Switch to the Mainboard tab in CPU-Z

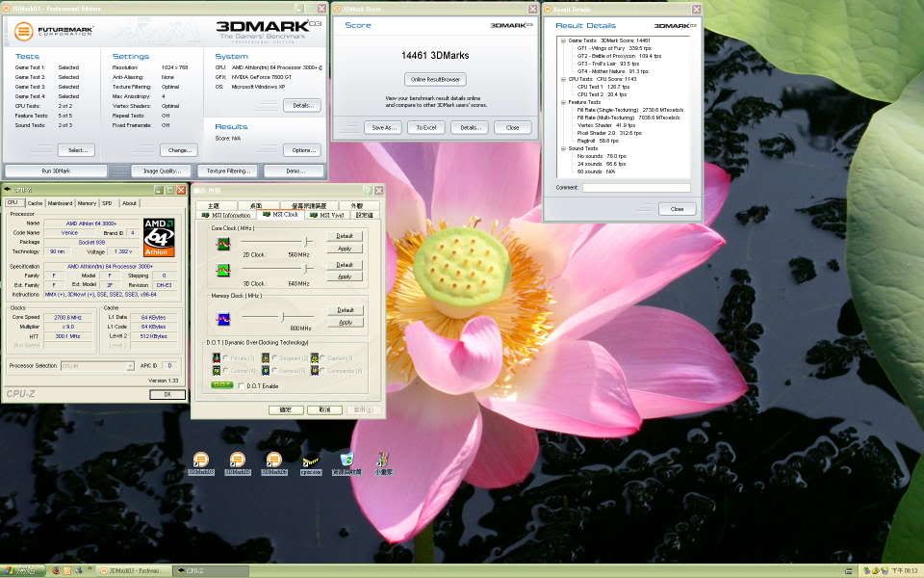pyautogui.click(x=60, y=203)
